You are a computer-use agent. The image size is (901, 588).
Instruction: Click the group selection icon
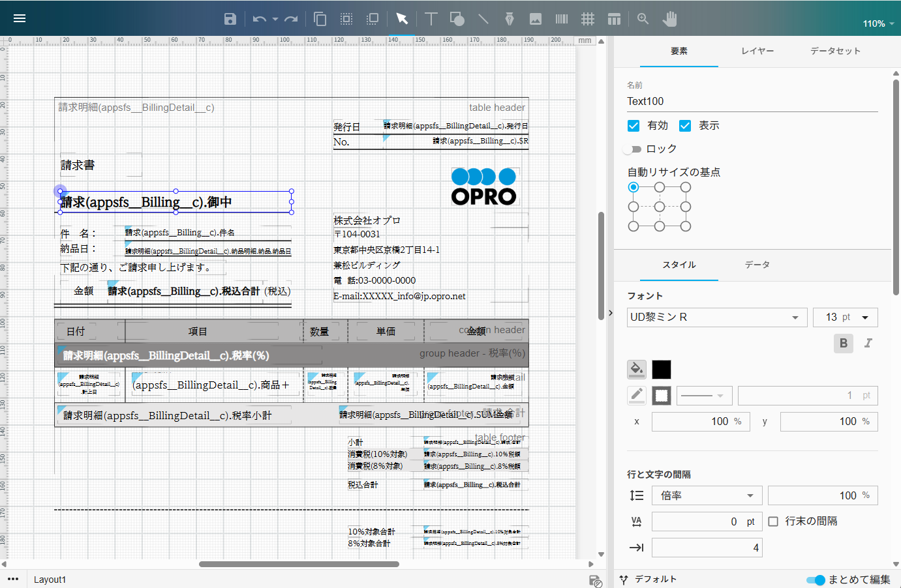point(346,19)
